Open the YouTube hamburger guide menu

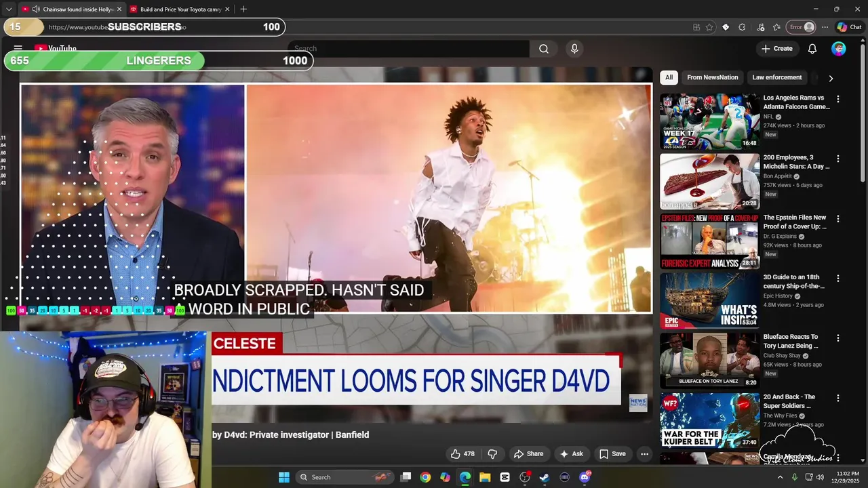click(x=18, y=48)
